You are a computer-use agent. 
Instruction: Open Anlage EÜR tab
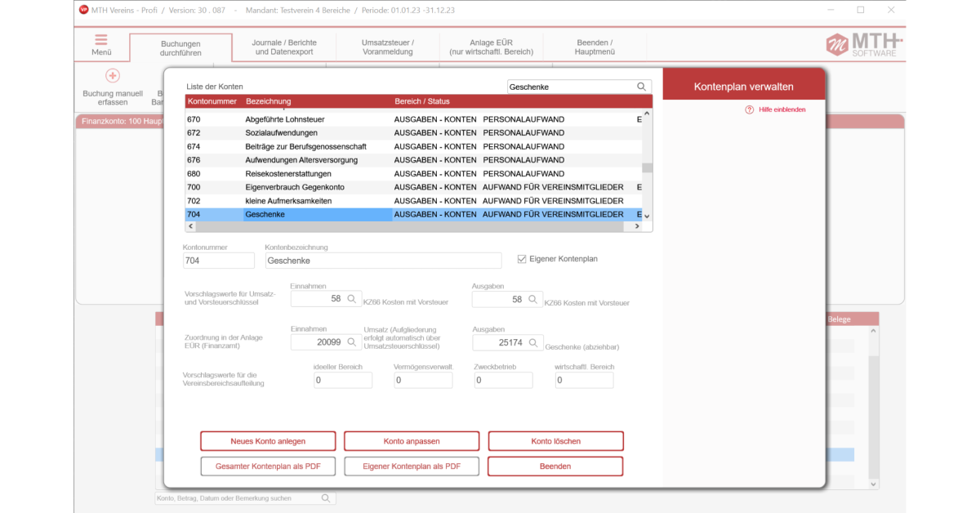(x=491, y=47)
